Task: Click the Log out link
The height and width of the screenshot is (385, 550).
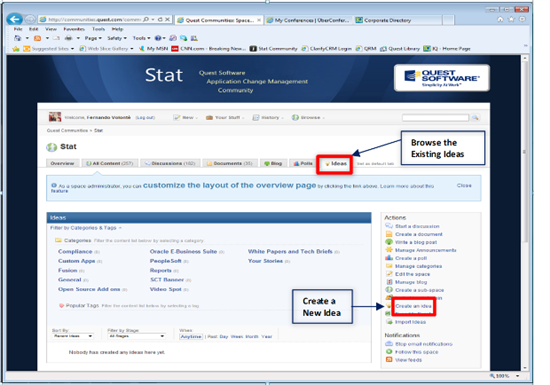Action: point(145,117)
